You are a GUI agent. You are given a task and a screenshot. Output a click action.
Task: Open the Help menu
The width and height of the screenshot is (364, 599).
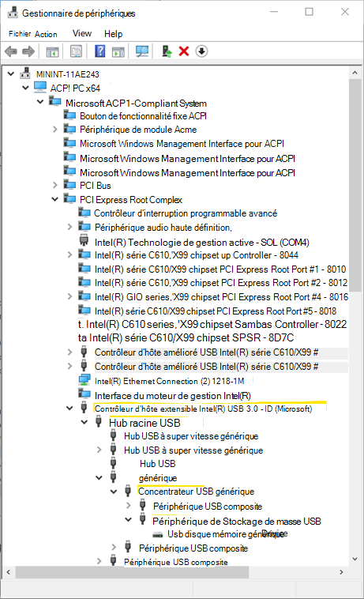pyautogui.click(x=114, y=34)
